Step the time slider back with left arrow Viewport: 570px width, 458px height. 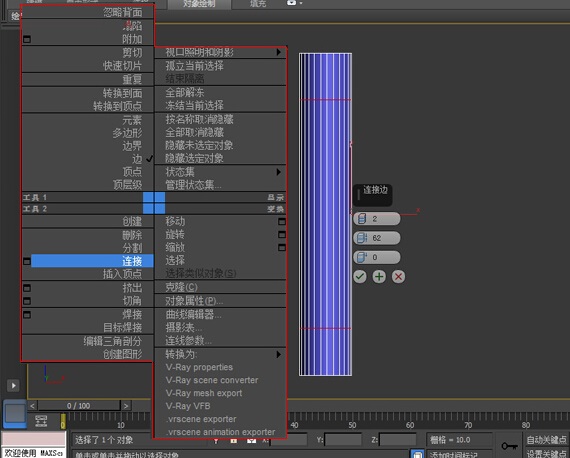(x=32, y=406)
